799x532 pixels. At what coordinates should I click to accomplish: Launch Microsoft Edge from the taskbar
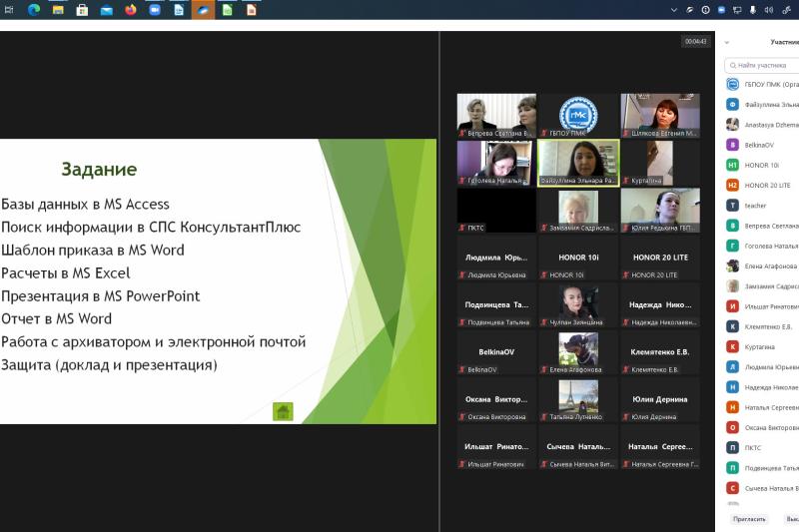coord(34,10)
